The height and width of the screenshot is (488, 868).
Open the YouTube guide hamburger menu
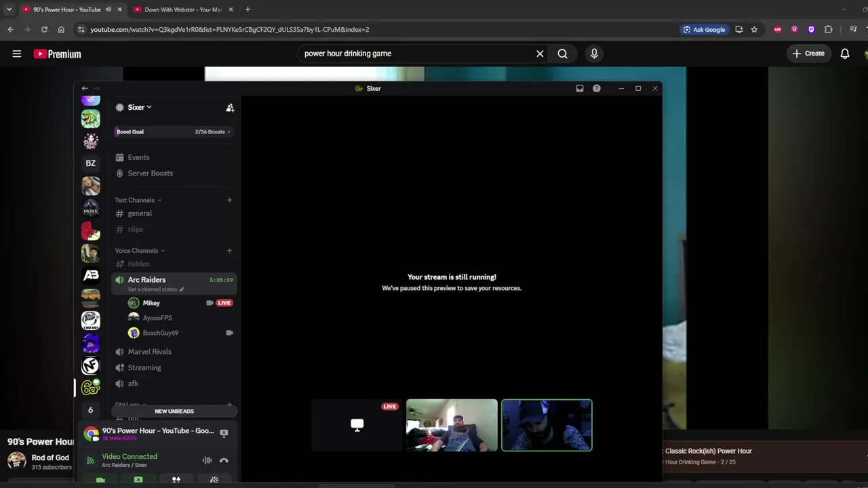tap(17, 54)
